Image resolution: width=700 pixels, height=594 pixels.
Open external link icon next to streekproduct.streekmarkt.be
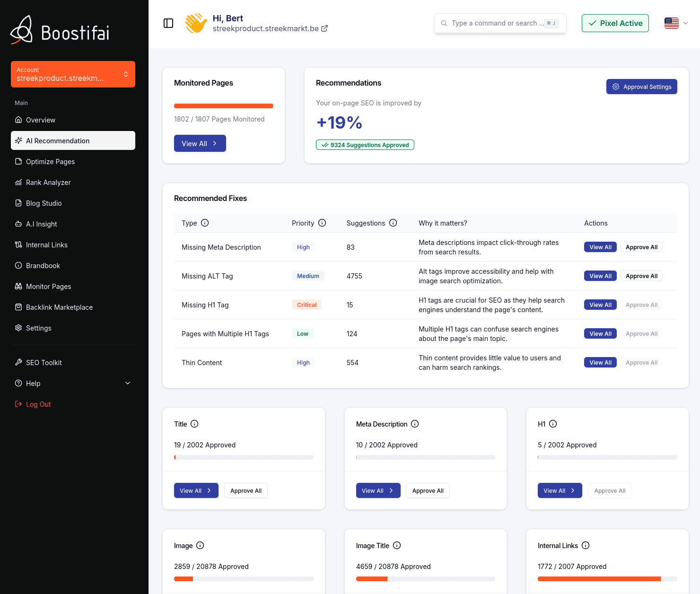pyautogui.click(x=324, y=28)
